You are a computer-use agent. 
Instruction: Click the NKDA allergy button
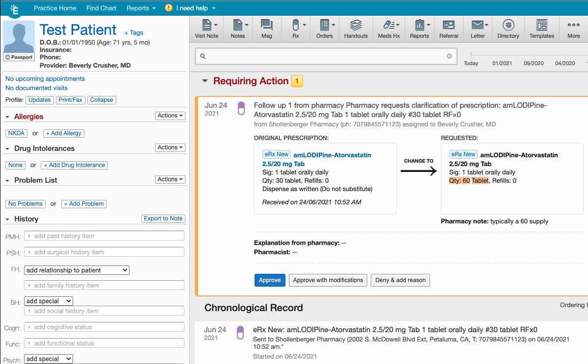(x=17, y=133)
